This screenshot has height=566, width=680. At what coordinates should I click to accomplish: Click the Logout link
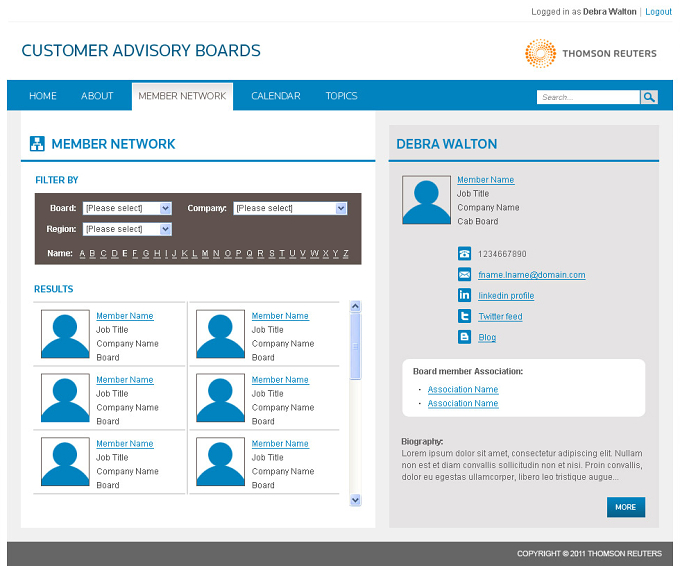click(658, 12)
